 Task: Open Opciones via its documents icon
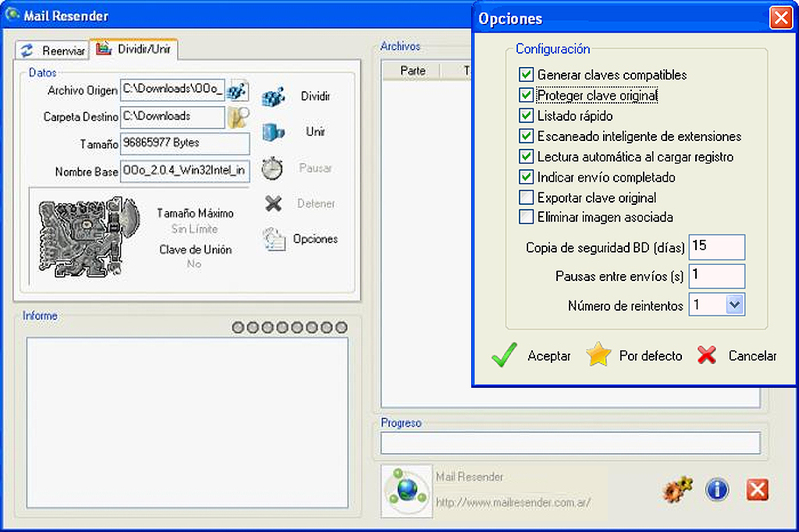click(x=274, y=239)
